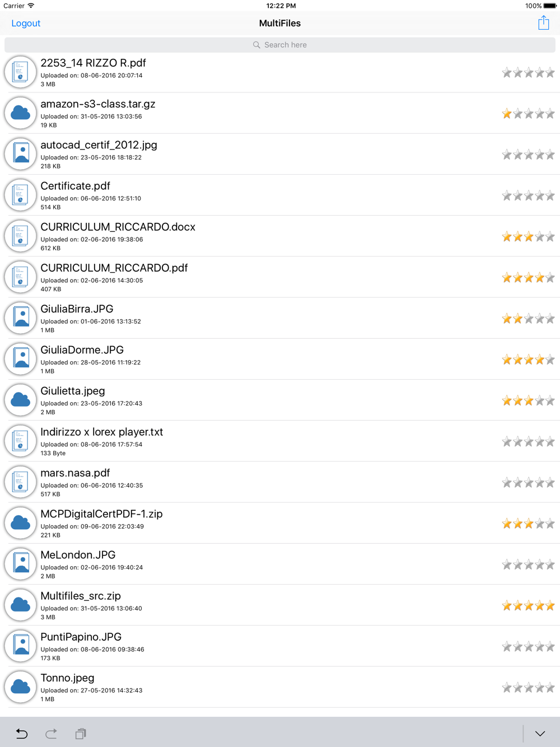The image size is (560, 747).
Task: Set star rating on 2253_14 RIZZO R.pdf
Action: click(529, 73)
